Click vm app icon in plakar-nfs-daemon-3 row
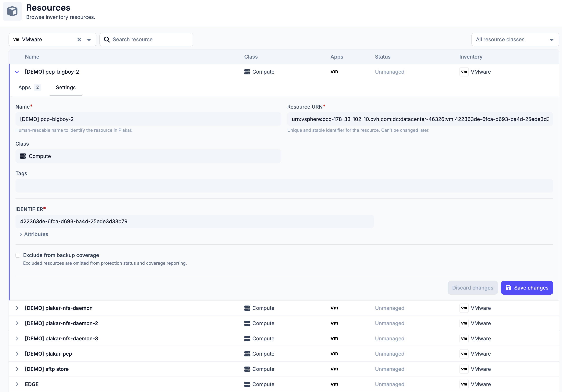Image resolution: width=562 pixels, height=392 pixels. 334,339
